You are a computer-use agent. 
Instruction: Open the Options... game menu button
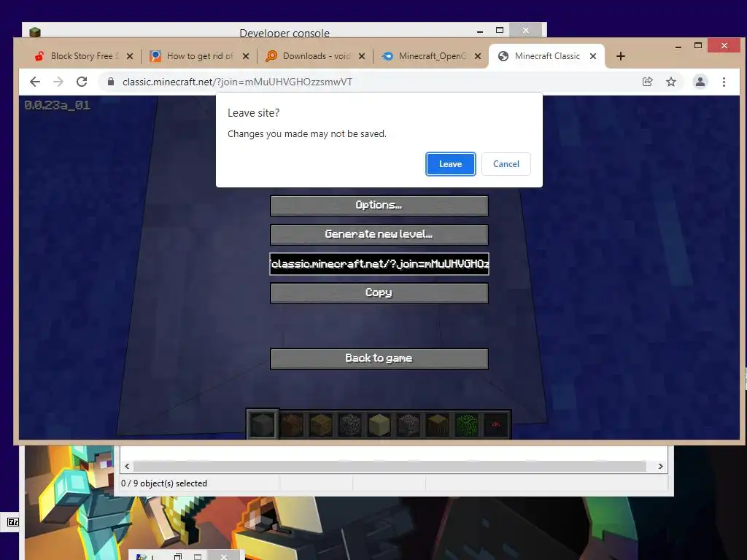tap(379, 205)
